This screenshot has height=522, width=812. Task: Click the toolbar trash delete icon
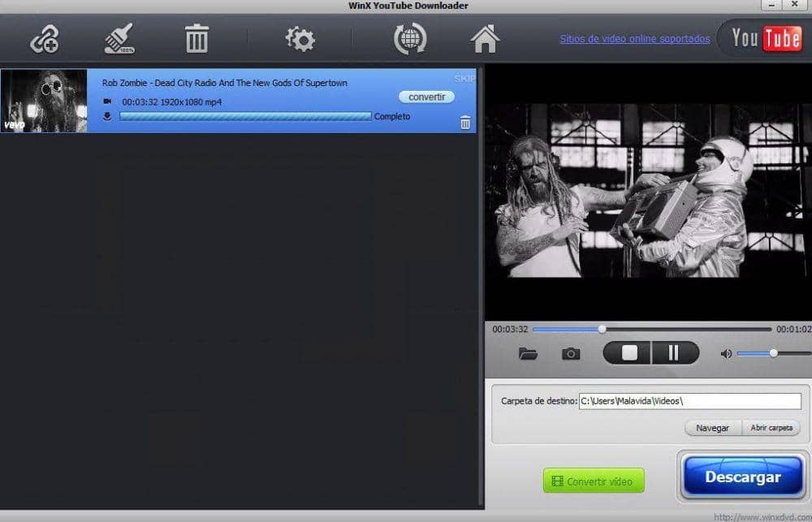click(197, 39)
